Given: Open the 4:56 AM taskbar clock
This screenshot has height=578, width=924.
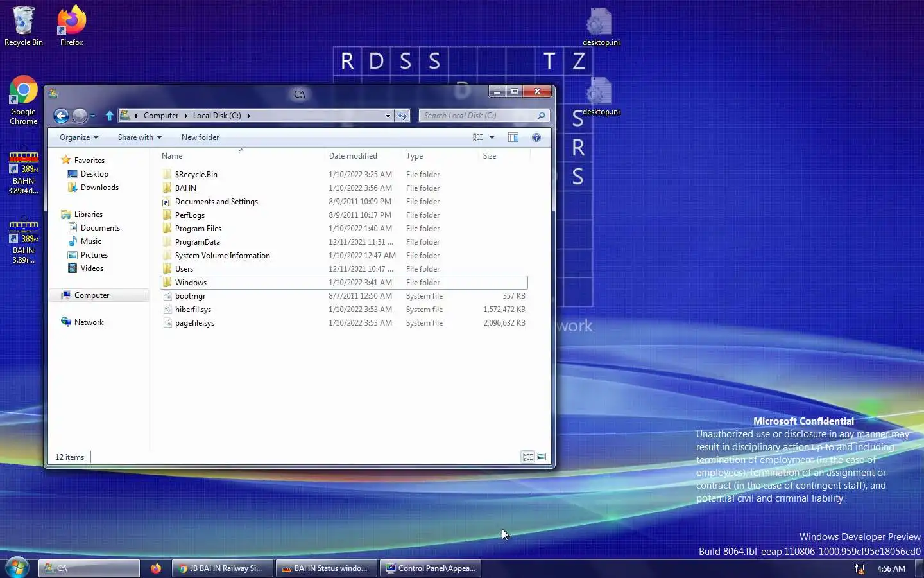Looking at the screenshot, I should (x=891, y=569).
